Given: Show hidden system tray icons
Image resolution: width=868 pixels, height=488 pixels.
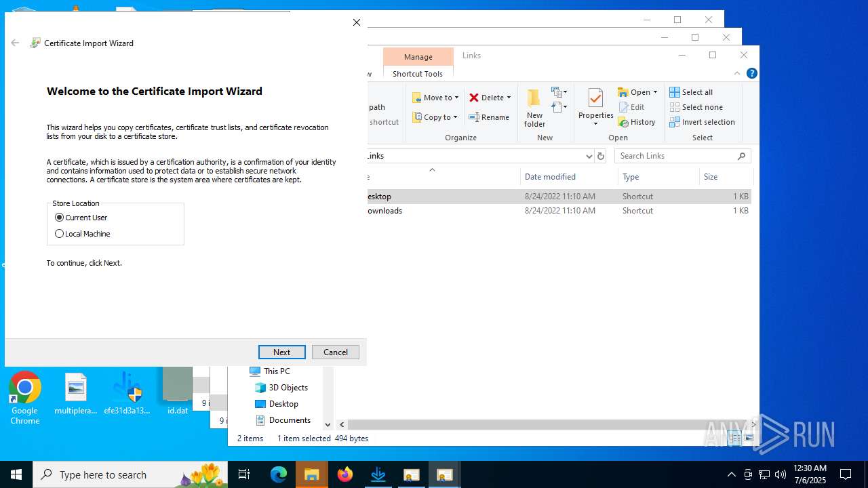Looking at the screenshot, I should pos(731,474).
